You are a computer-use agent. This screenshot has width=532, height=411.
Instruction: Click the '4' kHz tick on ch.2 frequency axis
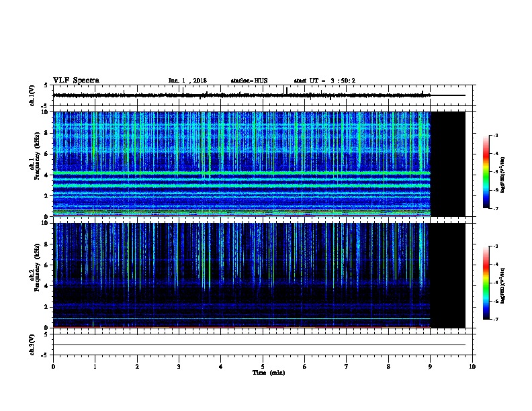click(x=47, y=286)
